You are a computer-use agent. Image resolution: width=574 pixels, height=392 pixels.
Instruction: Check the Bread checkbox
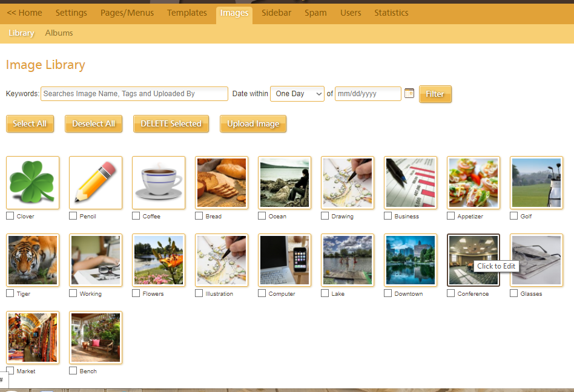click(199, 216)
